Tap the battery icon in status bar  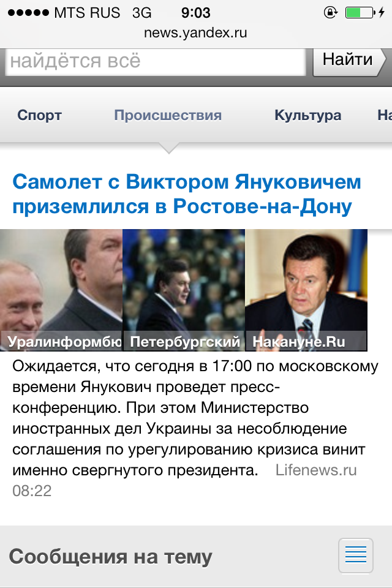360,13
